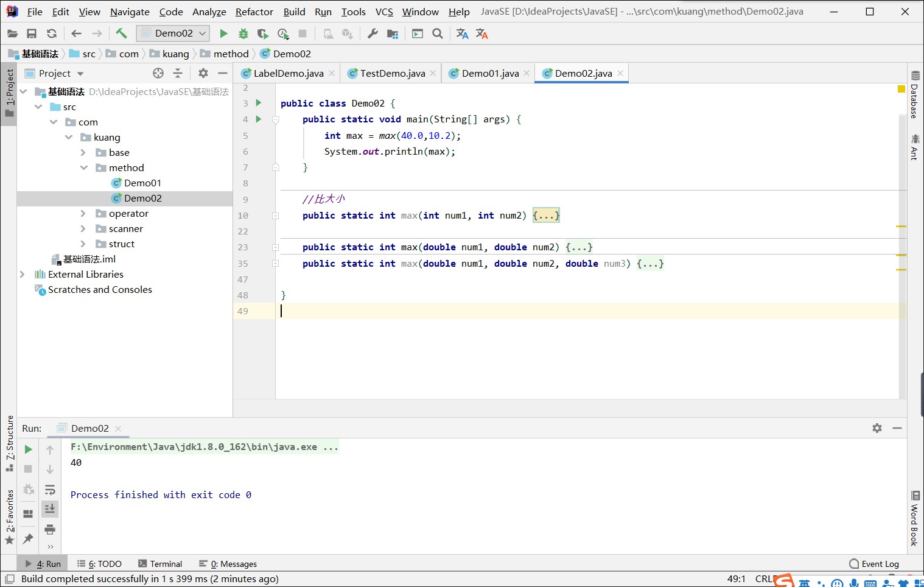Viewport: 924px width, 587px height.
Task: Pin the Run tab with pin icon
Action: [x=28, y=539]
